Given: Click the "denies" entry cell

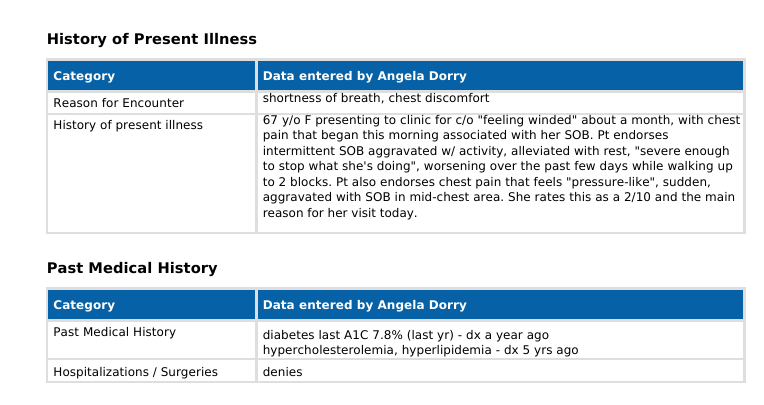Looking at the screenshot, I should click(x=282, y=372).
